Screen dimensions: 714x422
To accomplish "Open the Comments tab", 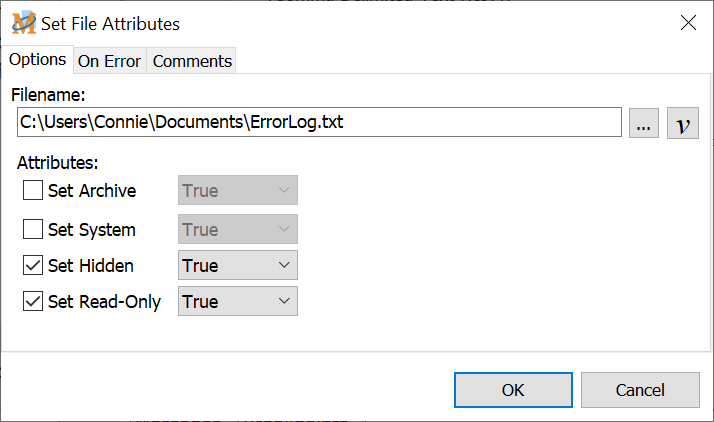I will pos(192,61).
